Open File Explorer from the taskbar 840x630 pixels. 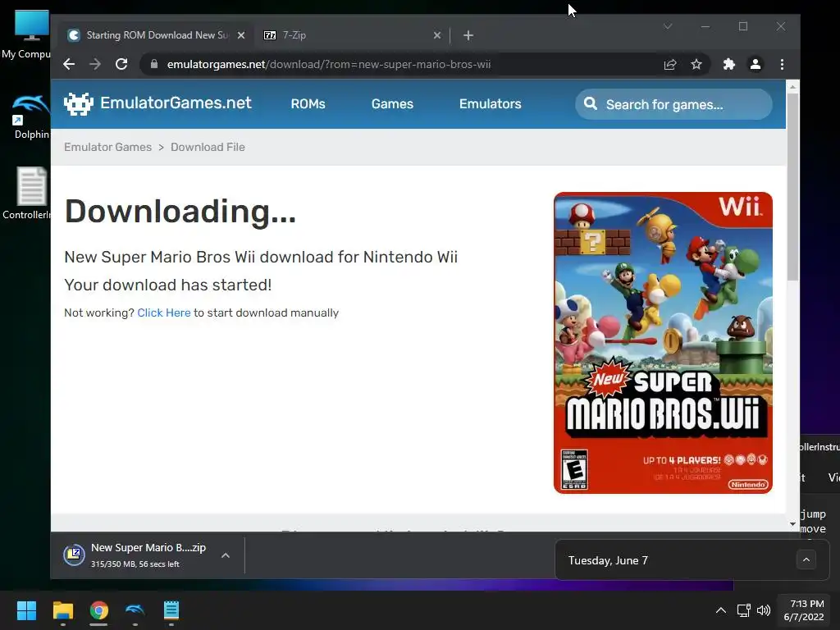pos(62,610)
